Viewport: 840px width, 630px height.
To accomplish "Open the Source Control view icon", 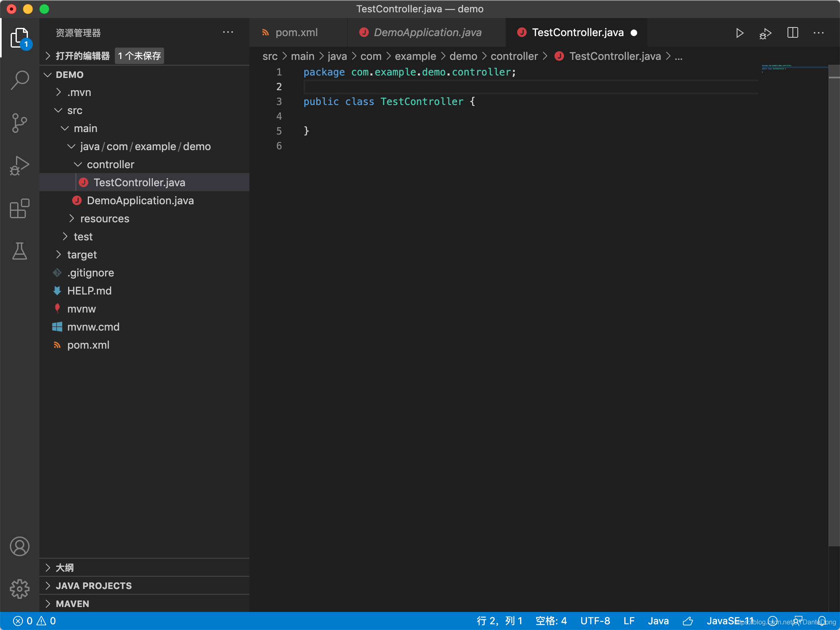I will 20,123.
